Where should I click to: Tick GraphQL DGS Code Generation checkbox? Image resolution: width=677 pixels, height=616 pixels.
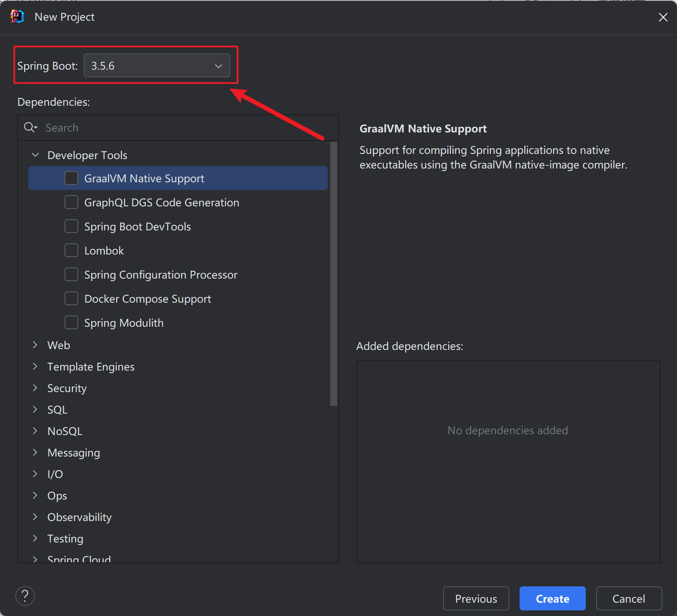[x=71, y=202]
